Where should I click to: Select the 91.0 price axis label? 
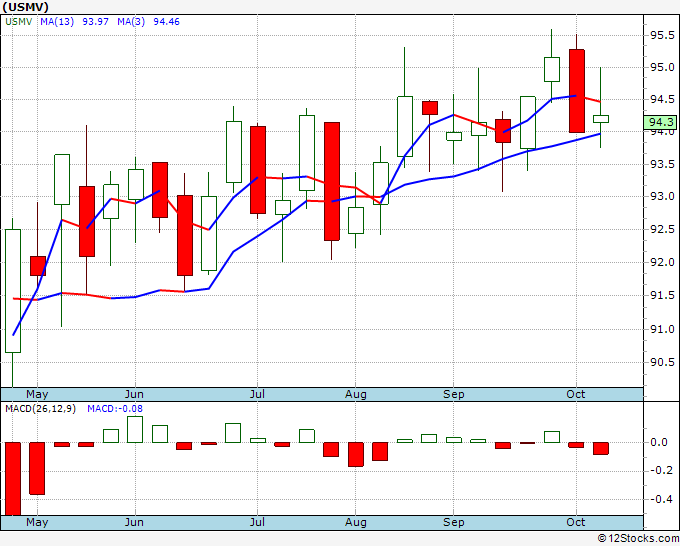[662, 329]
